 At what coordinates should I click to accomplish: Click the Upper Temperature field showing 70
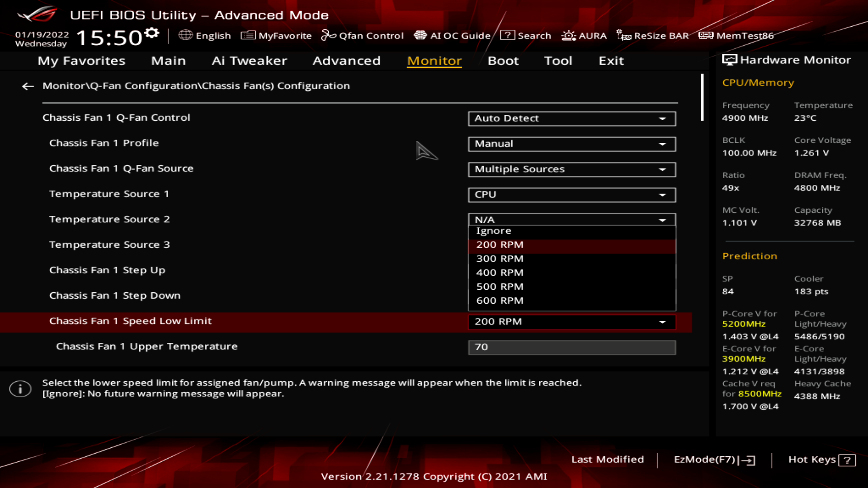[x=572, y=347]
